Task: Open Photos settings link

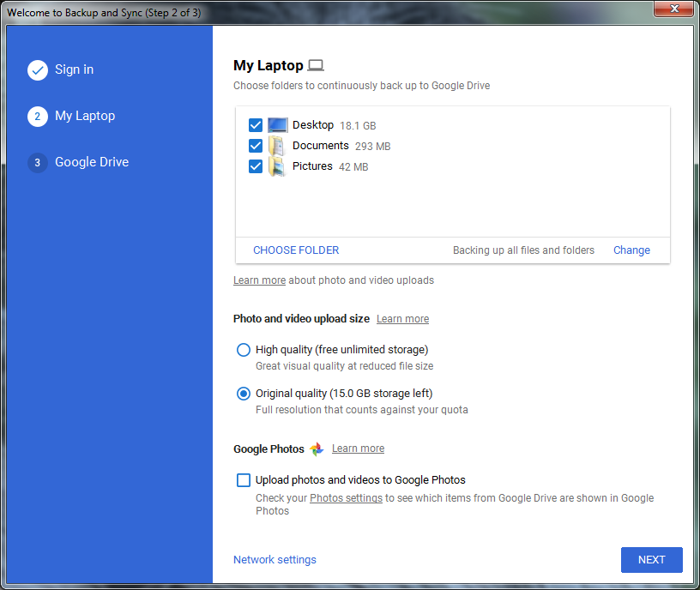Action: click(346, 497)
